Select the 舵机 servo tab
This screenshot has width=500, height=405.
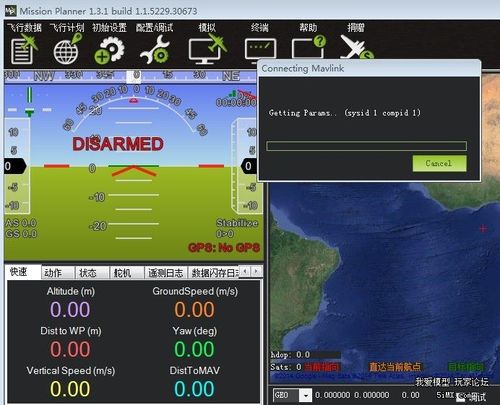point(127,273)
